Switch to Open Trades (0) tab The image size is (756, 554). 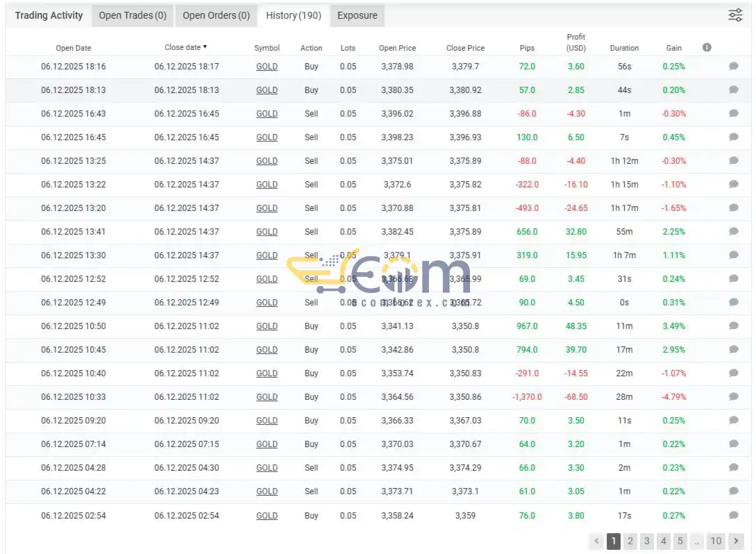(133, 15)
